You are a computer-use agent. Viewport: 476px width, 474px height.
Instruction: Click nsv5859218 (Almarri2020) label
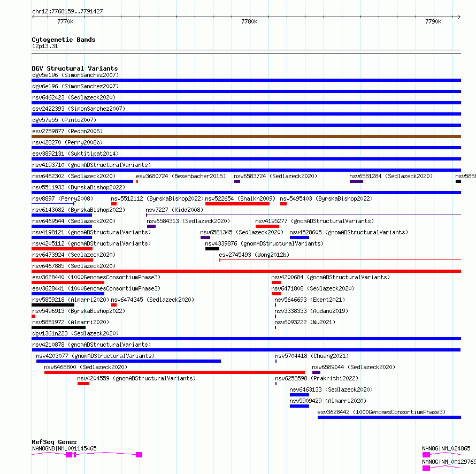(x=71, y=300)
